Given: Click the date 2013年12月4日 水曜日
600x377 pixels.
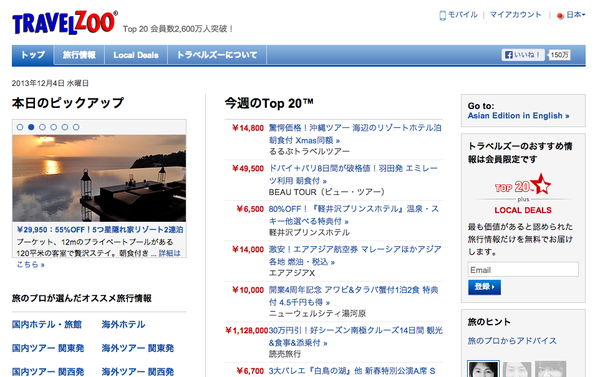Looking at the screenshot, I should (50, 83).
